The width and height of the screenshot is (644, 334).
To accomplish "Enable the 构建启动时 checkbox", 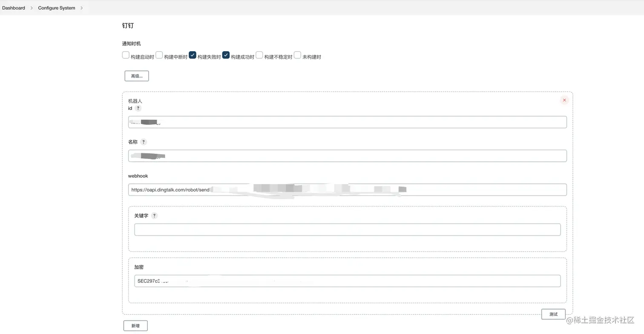I will (x=126, y=55).
